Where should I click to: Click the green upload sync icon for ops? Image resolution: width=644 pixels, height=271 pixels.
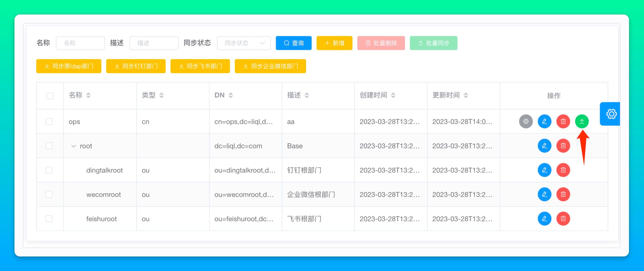tap(582, 121)
